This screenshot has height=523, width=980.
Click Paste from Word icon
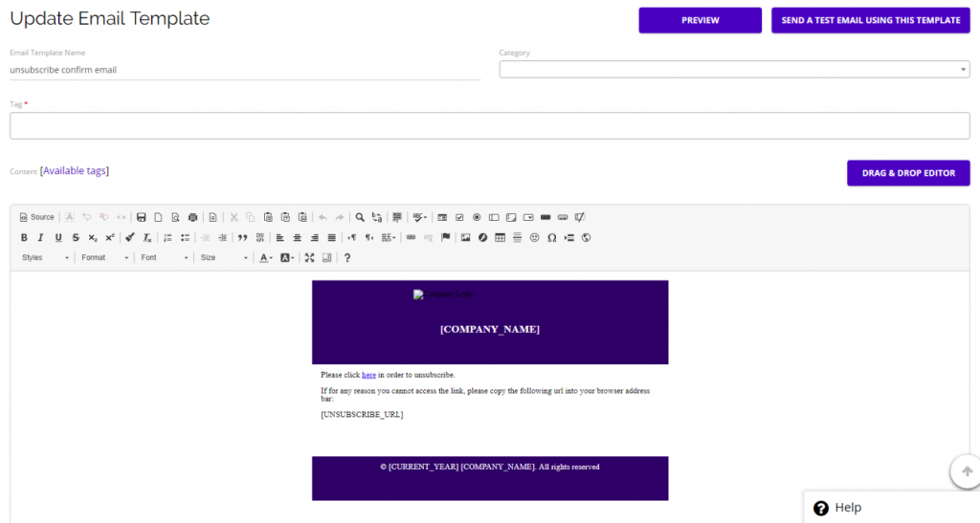click(x=302, y=217)
